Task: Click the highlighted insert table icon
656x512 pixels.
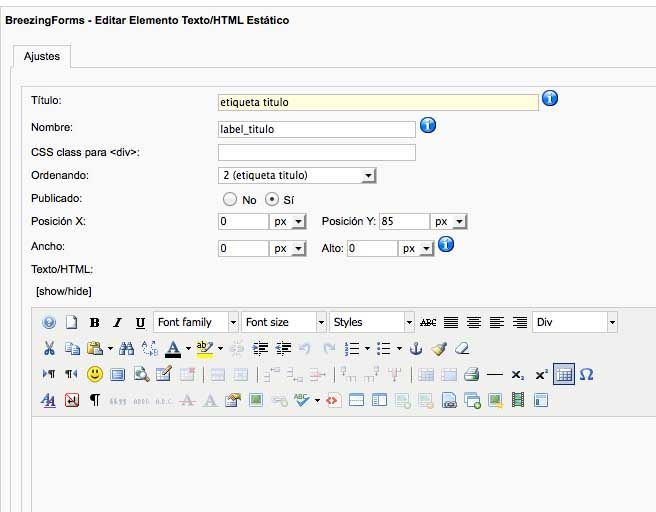Action: (564, 374)
